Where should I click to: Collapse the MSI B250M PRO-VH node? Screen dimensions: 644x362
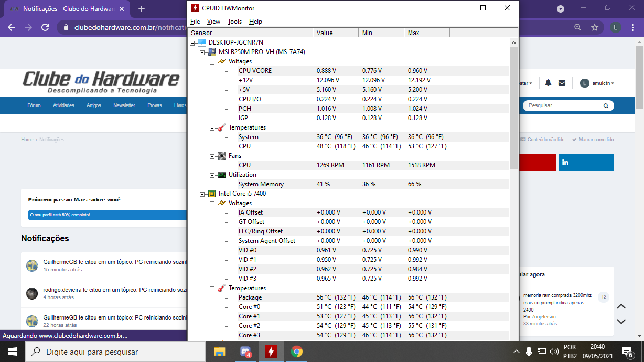click(202, 52)
